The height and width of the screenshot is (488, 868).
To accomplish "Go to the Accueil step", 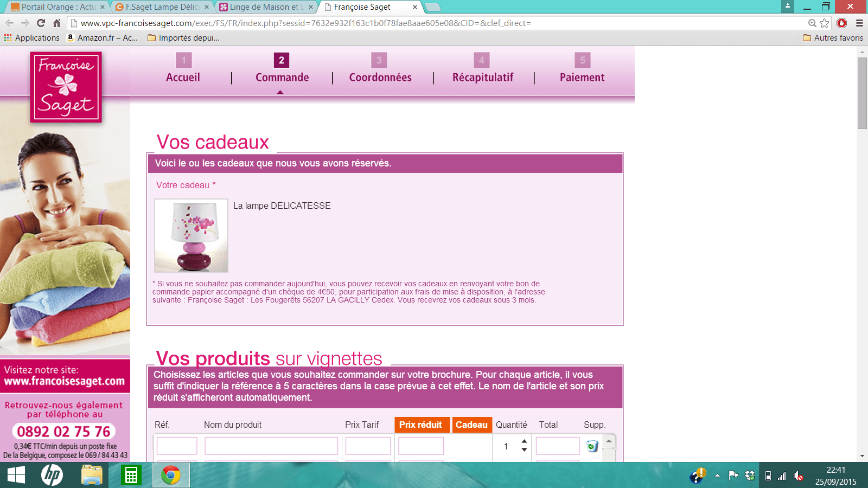I will pyautogui.click(x=183, y=77).
